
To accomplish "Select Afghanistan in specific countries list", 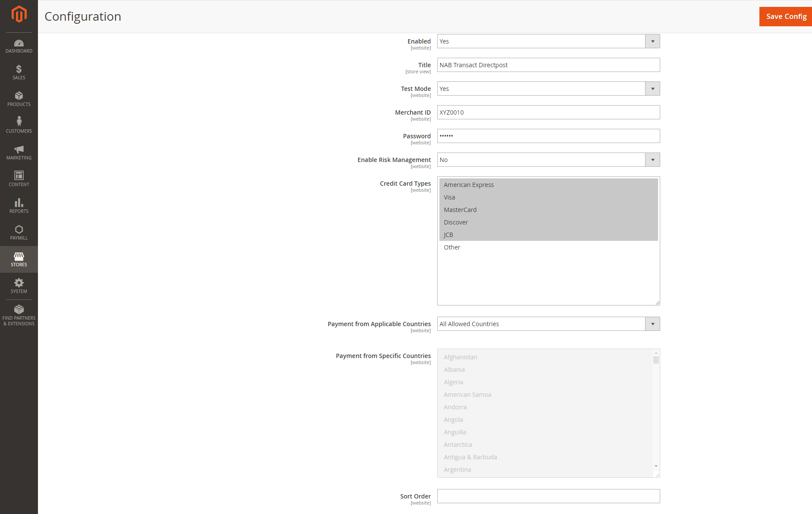I will pyautogui.click(x=546, y=357).
